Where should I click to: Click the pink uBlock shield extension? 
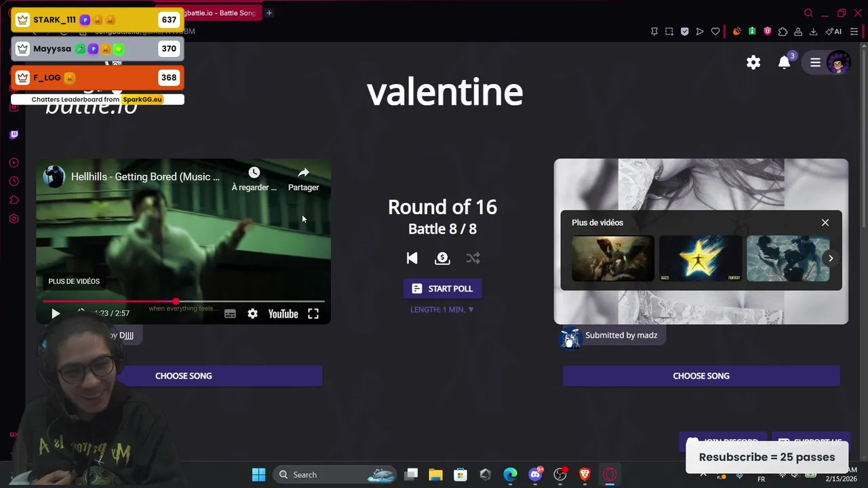[768, 31]
